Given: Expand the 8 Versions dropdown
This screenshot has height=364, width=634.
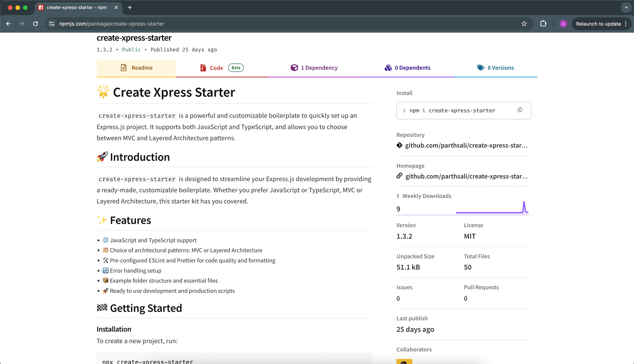Looking at the screenshot, I should click(501, 68).
